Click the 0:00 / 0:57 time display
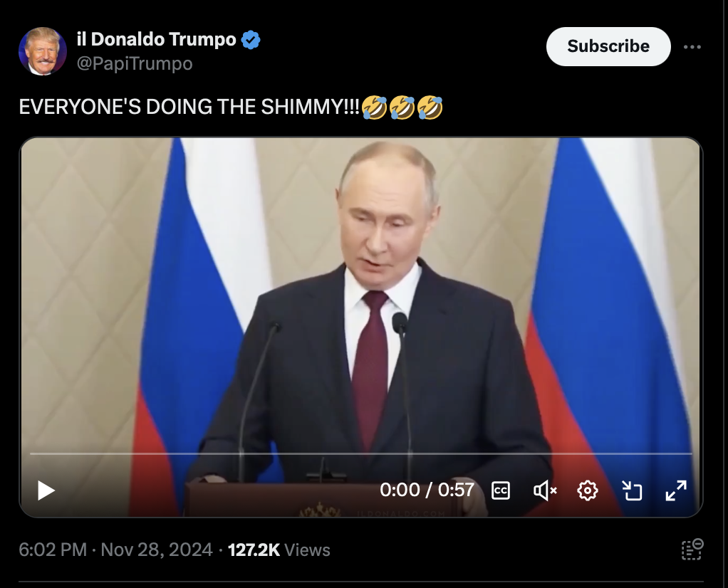The height and width of the screenshot is (588, 728). click(427, 490)
